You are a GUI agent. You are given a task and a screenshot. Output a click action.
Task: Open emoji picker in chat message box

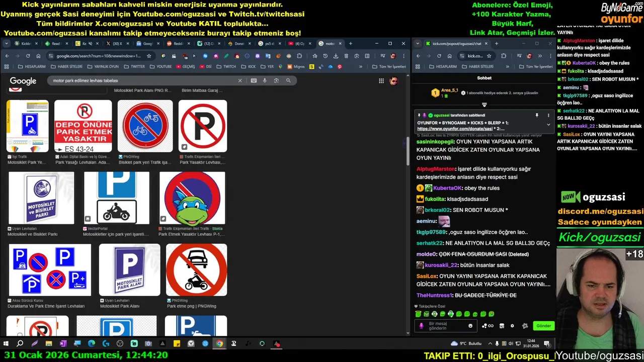[x=470, y=326]
